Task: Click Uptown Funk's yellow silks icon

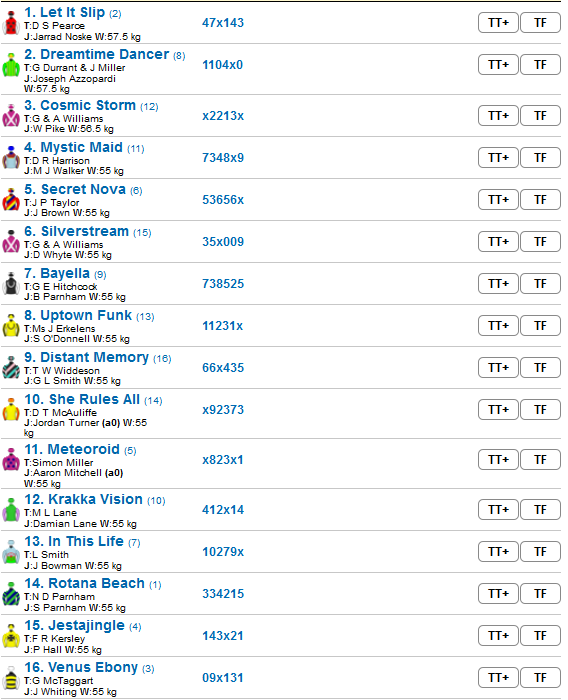Action: tap(11, 325)
